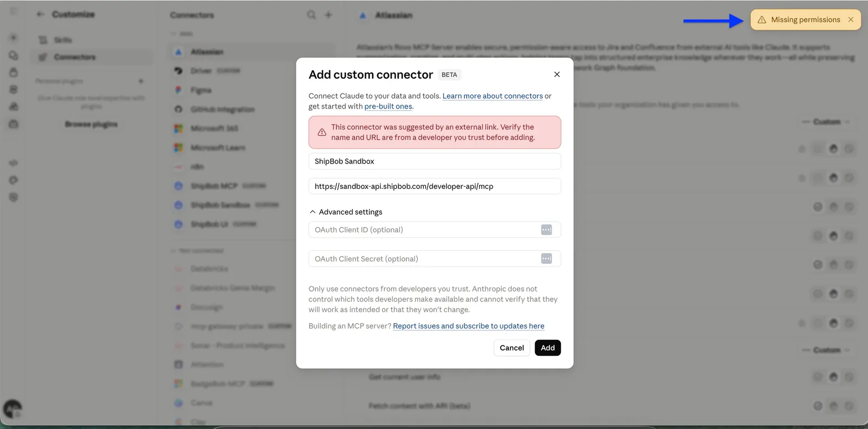Select the Microsoft Learn connector
Viewport: 868px width, 429px height.
(x=252, y=148)
